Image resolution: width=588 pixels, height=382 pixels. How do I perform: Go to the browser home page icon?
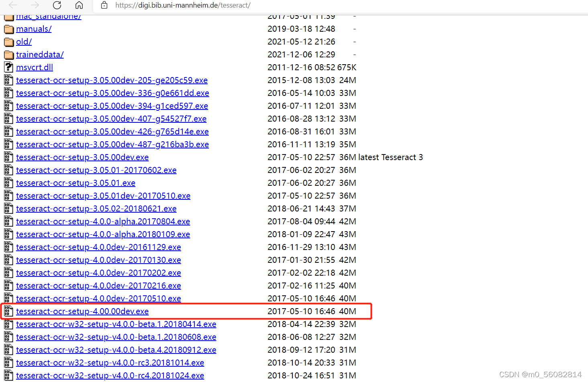(x=79, y=5)
